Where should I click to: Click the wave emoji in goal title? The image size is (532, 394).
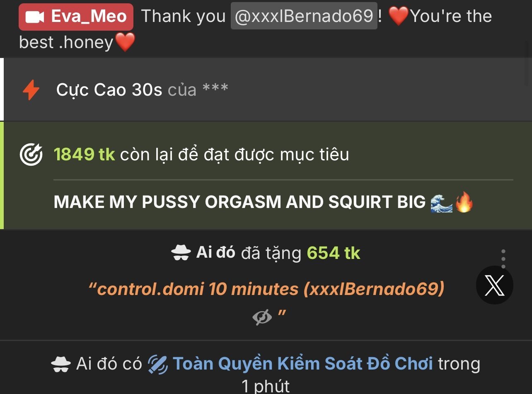[441, 203]
